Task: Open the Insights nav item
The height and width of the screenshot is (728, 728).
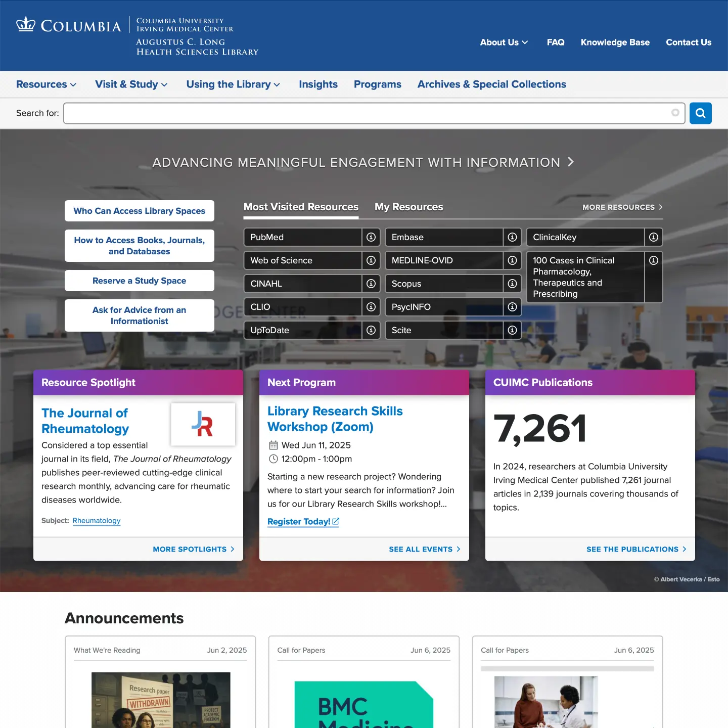Action: pos(318,84)
